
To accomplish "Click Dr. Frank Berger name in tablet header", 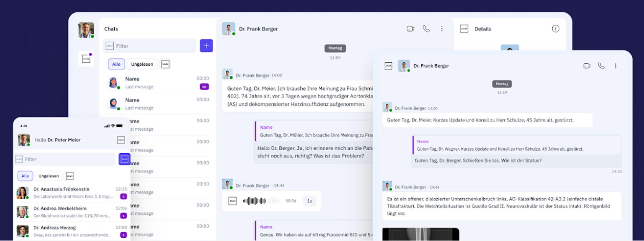I will 431,66.
